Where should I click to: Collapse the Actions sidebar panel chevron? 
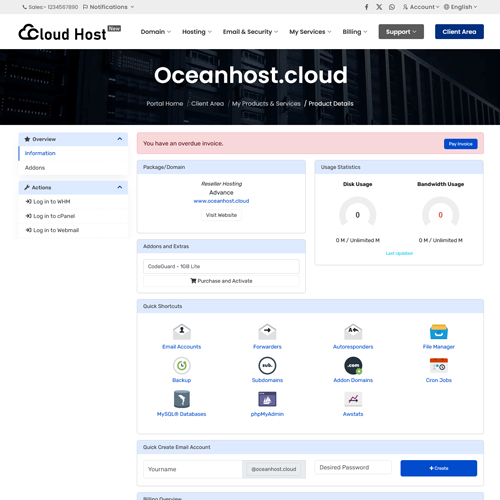pos(120,187)
